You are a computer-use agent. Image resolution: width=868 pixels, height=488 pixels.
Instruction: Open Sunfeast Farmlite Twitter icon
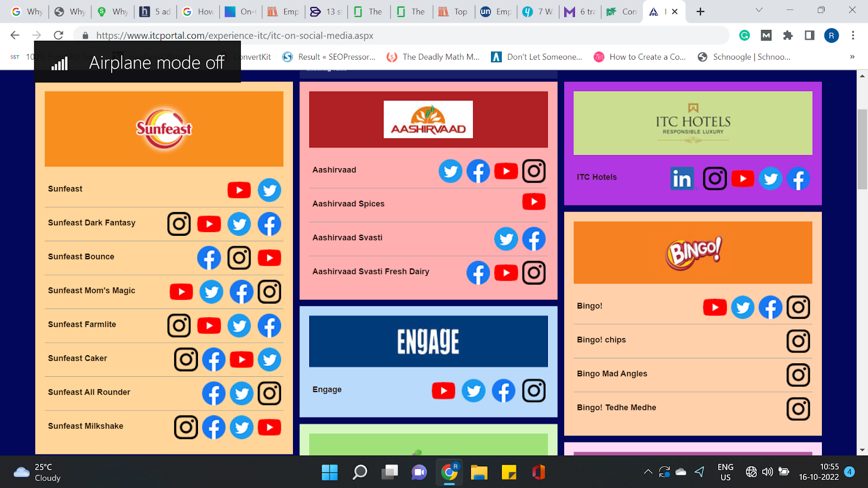click(239, 325)
